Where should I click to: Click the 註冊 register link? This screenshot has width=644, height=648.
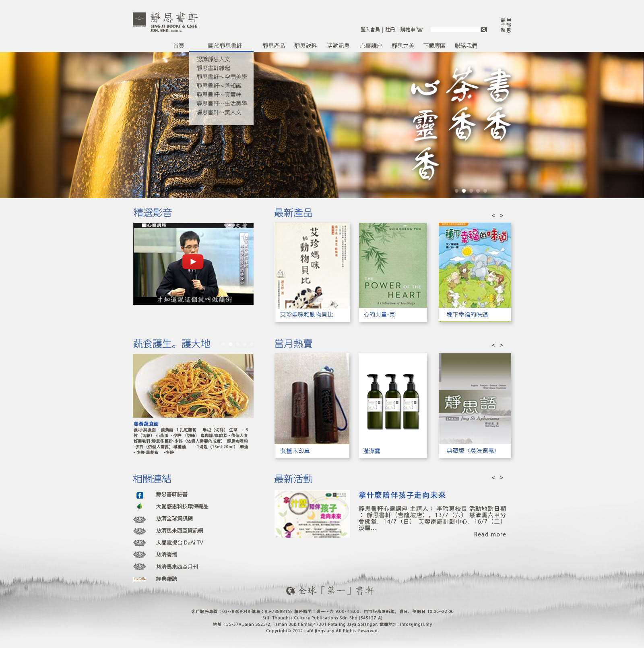[390, 30]
